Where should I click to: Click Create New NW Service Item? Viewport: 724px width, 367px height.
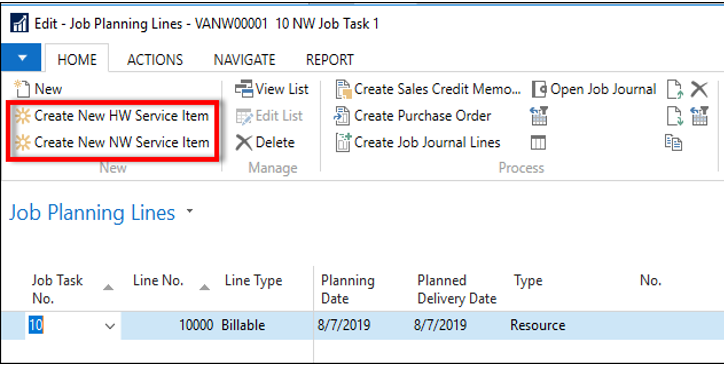click(x=112, y=142)
